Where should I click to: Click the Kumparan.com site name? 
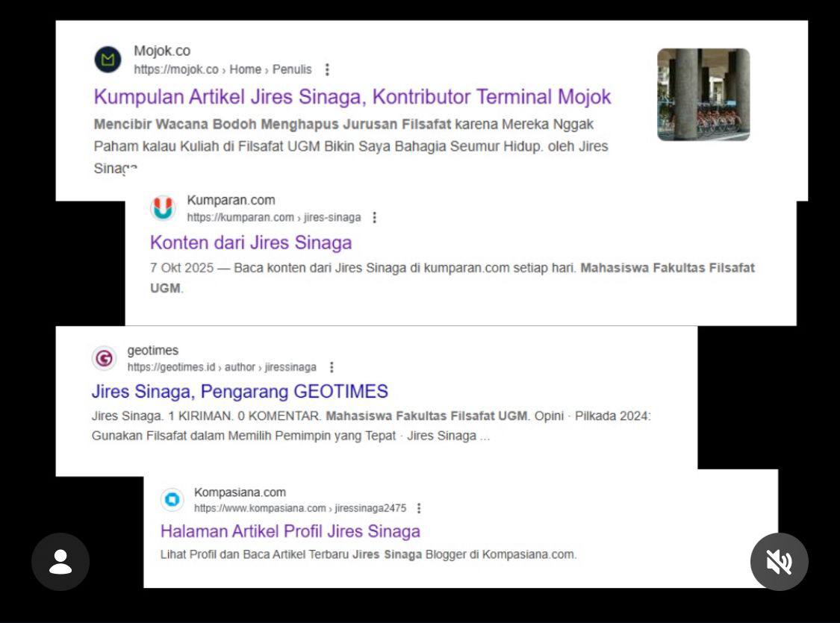click(x=231, y=200)
